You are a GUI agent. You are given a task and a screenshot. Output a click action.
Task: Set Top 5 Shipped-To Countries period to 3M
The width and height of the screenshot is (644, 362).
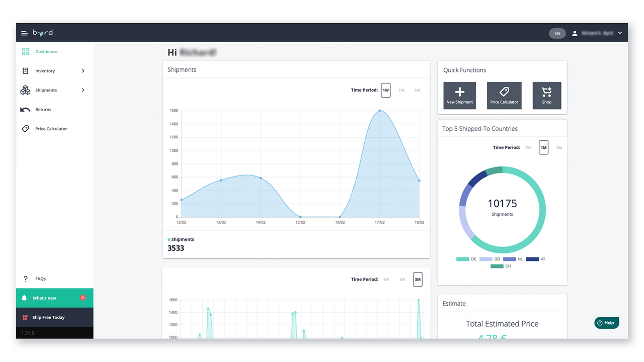click(x=558, y=147)
